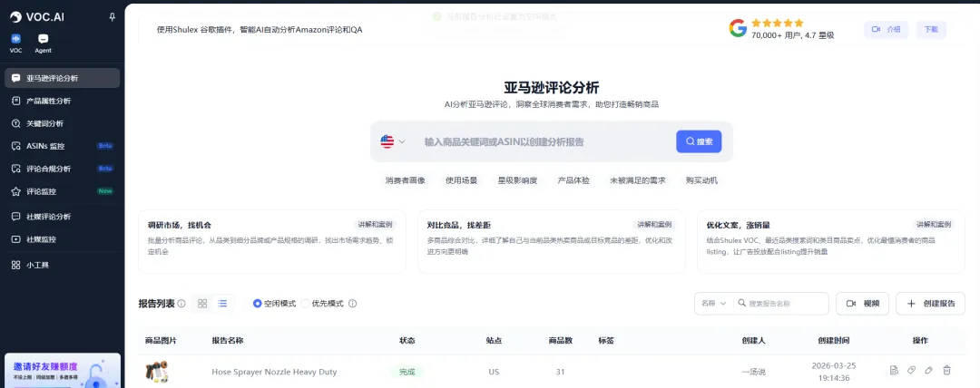The image size is (980, 388).
Task: Click the 创建人 column header
Action: (x=753, y=341)
